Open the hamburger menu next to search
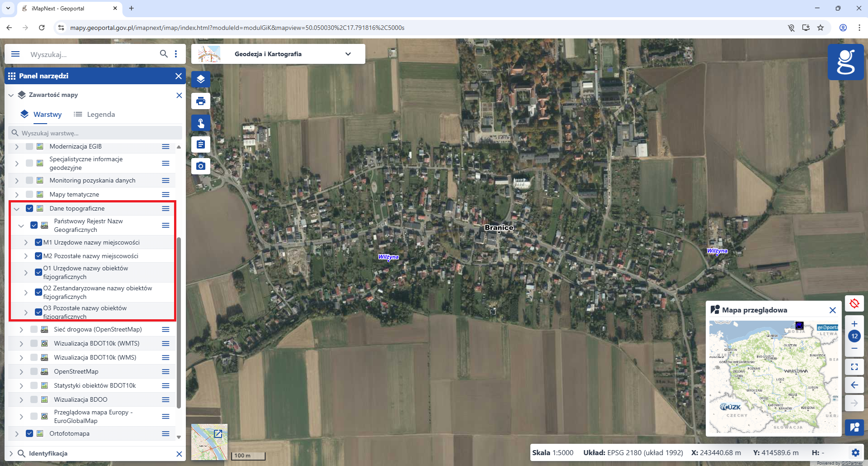The height and width of the screenshot is (466, 868). pyautogui.click(x=15, y=54)
